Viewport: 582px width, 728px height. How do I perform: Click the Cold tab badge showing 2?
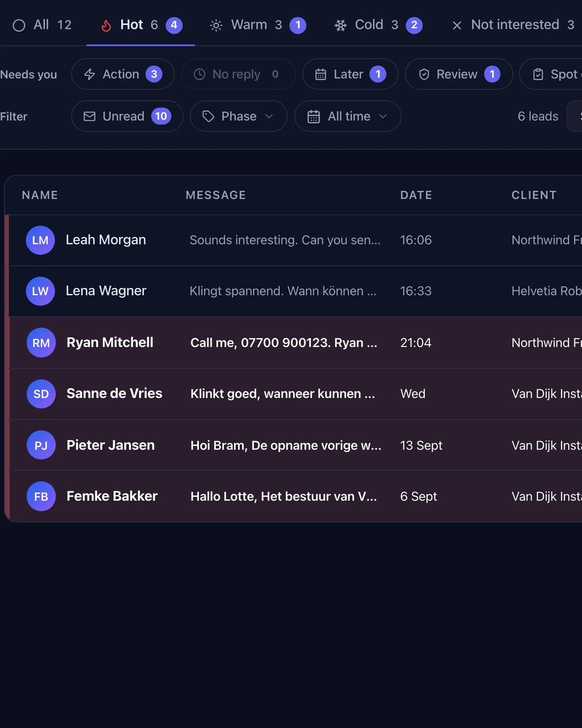(414, 25)
